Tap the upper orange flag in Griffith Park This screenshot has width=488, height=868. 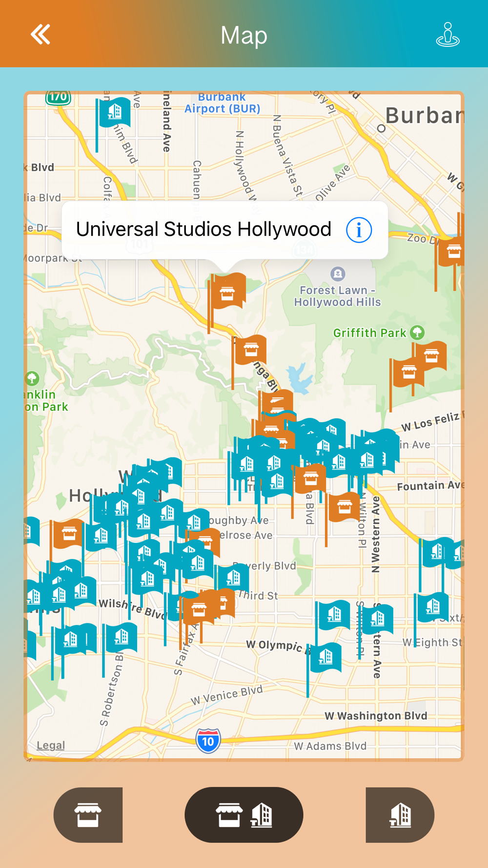pos(430,356)
